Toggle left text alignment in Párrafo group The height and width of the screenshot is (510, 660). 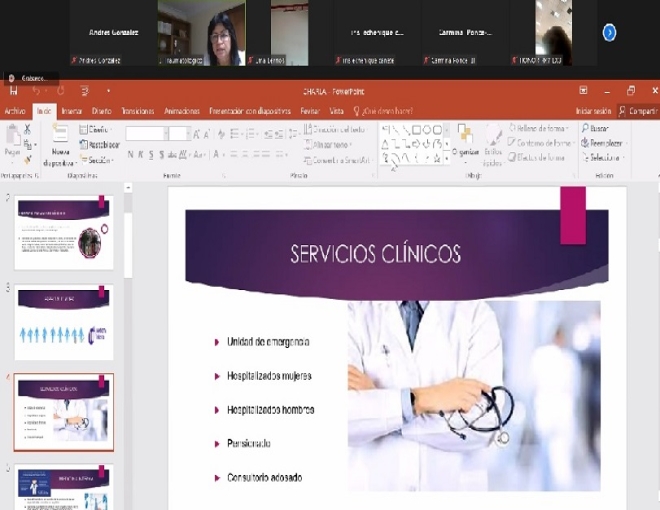coord(234,154)
